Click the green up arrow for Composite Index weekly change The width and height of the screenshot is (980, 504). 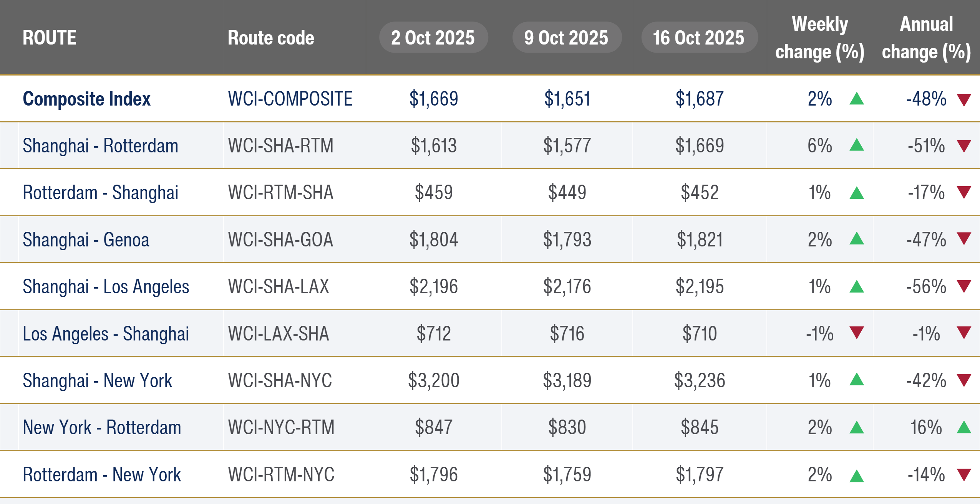click(856, 99)
